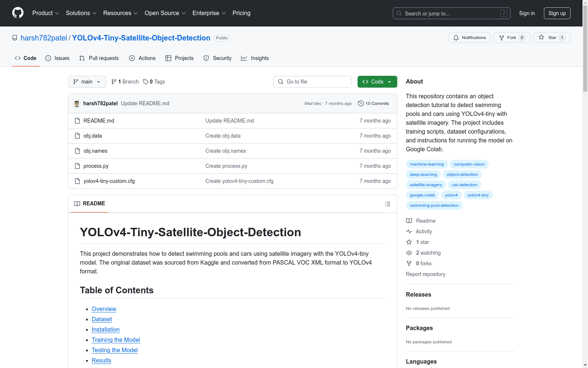Fork this repository
Screen dimensions: 588x368
pyautogui.click(x=512, y=38)
